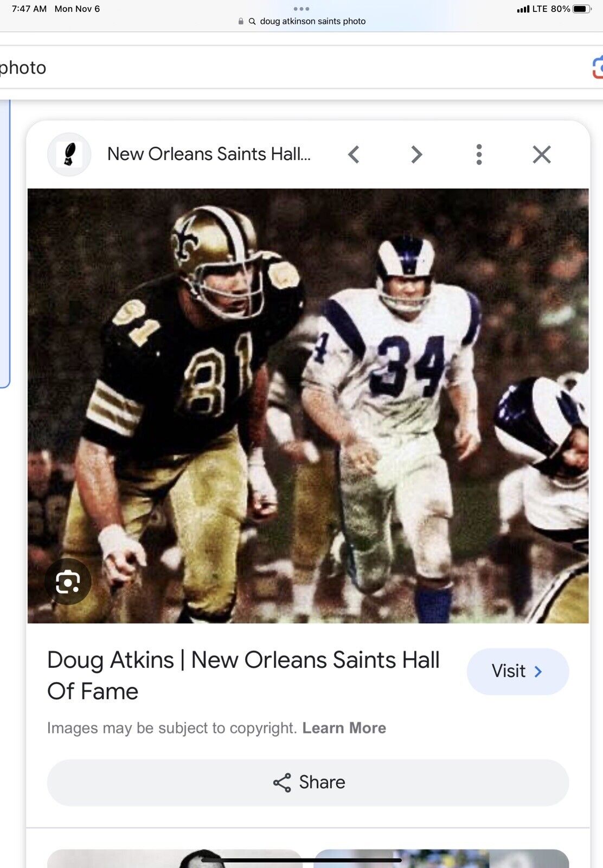This screenshot has height=868, width=603.
Task: Open the Learn More copyright link
Action: pyautogui.click(x=344, y=728)
